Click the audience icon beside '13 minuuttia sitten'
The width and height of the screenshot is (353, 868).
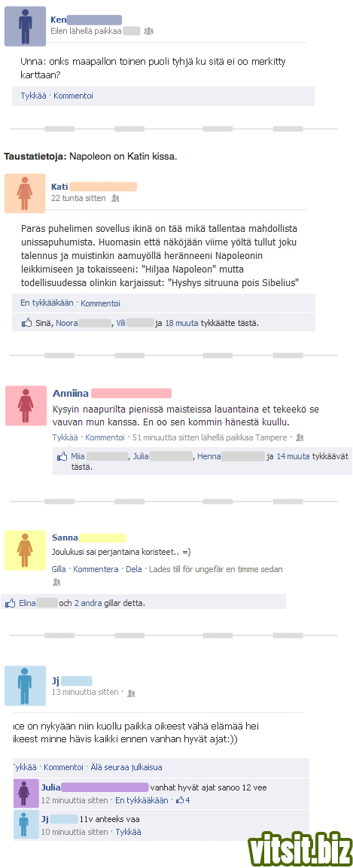pos(131,693)
